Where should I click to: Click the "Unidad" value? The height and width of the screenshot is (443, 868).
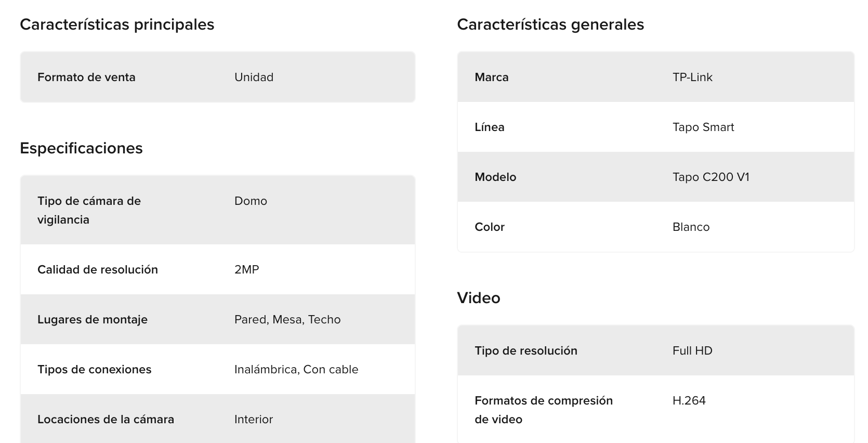coord(254,77)
